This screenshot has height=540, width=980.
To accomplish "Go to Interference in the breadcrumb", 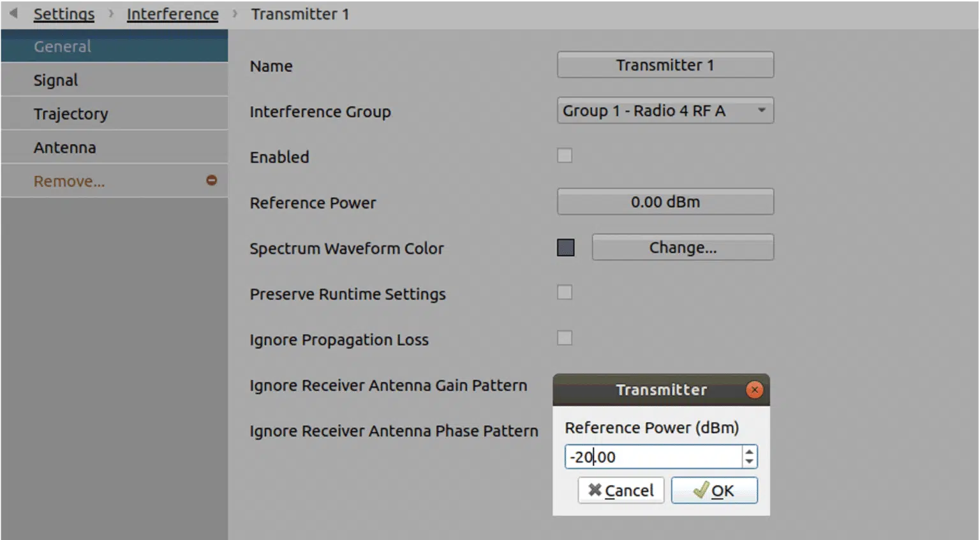I will pos(172,14).
